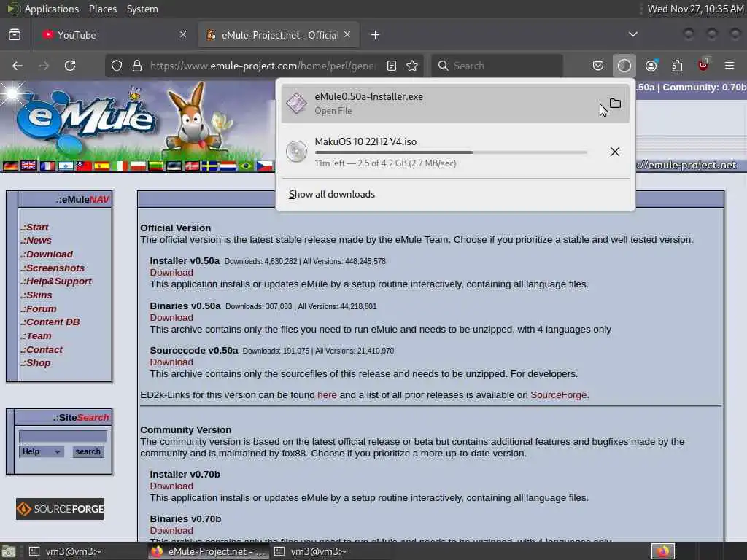747x560 pixels.
Task: Click the show desktop taskbar icon
Action: (9, 551)
